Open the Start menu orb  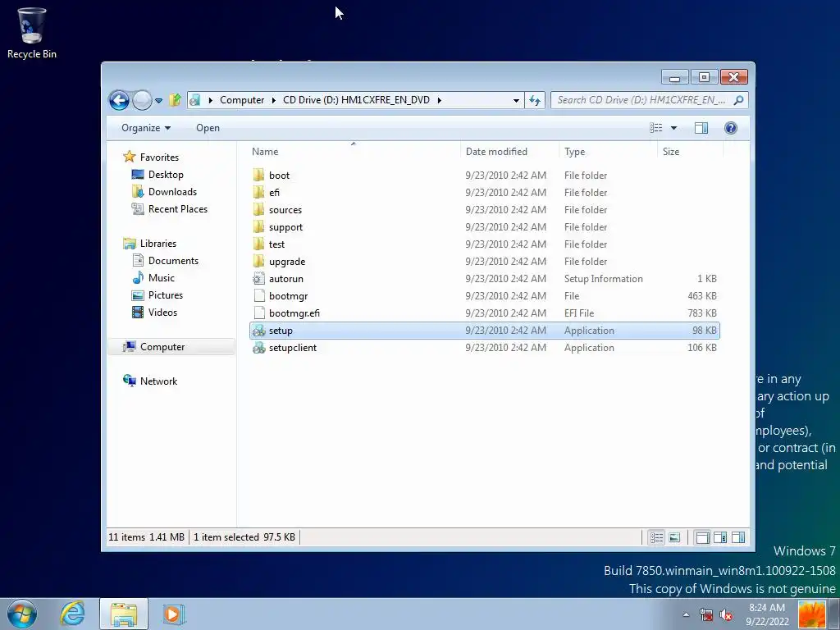(22, 614)
